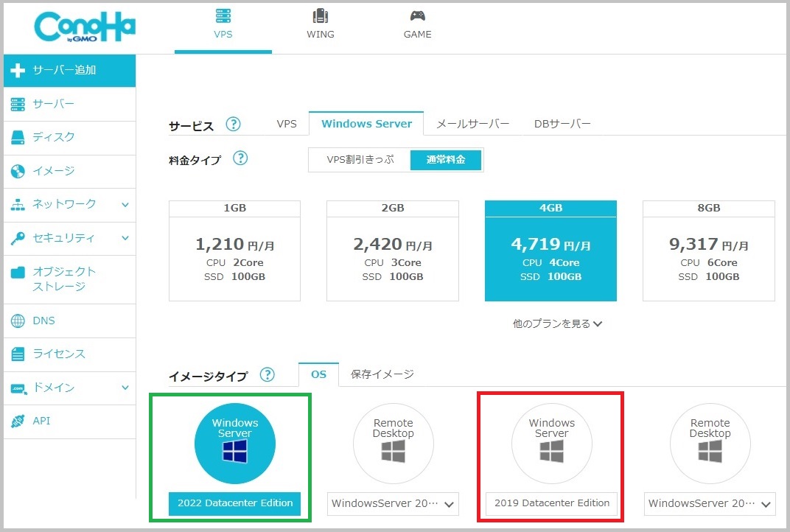Open help icon next to 料金タイプ
The image size is (790, 532).
pyautogui.click(x=240, y=158)
